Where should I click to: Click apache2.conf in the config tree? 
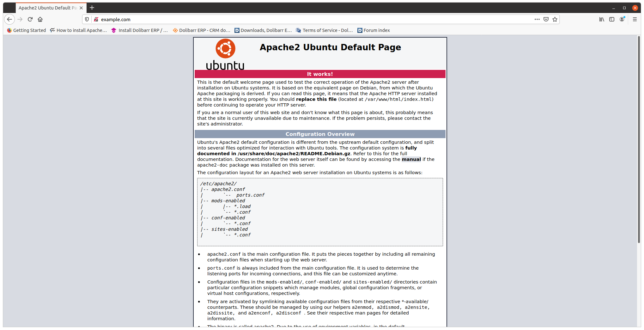click(228, 189)
